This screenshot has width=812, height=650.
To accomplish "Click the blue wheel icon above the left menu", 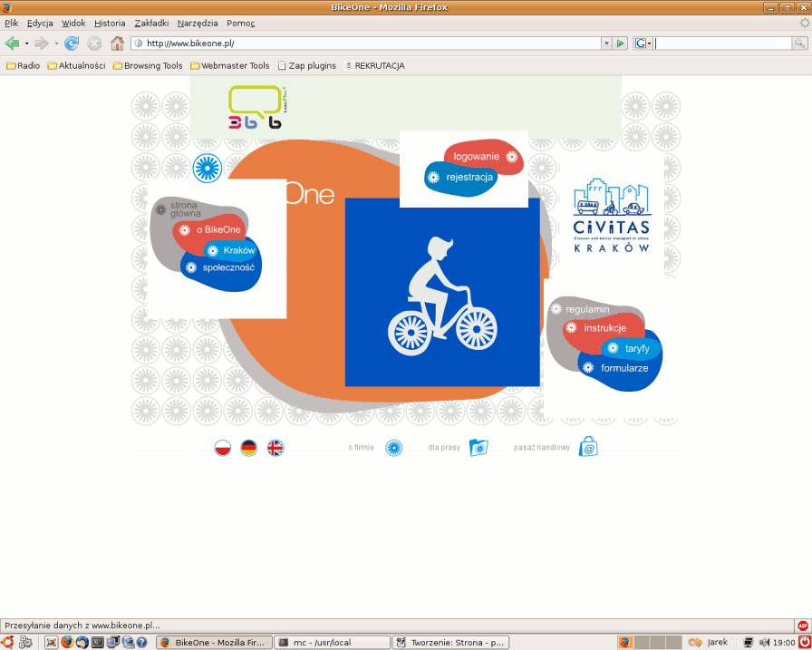I will [x=208, y=168].
